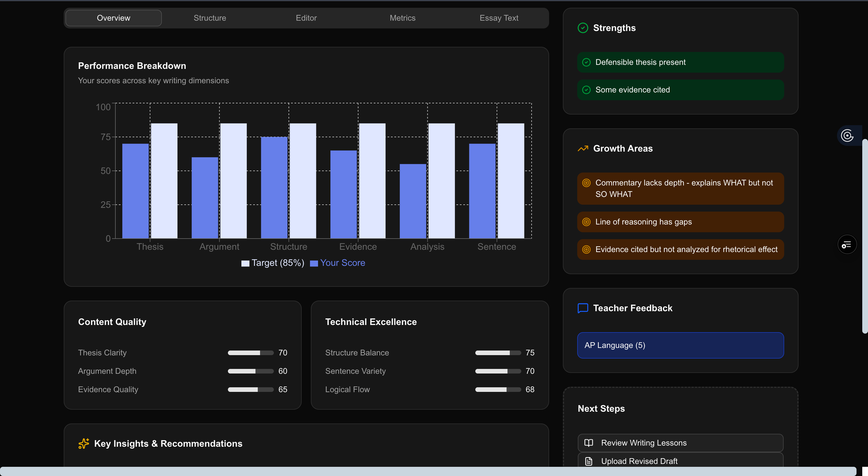Click the Analysis score bar in chart
The width and height of the screenshot is (868, 476).
click(x=413, y=201)
